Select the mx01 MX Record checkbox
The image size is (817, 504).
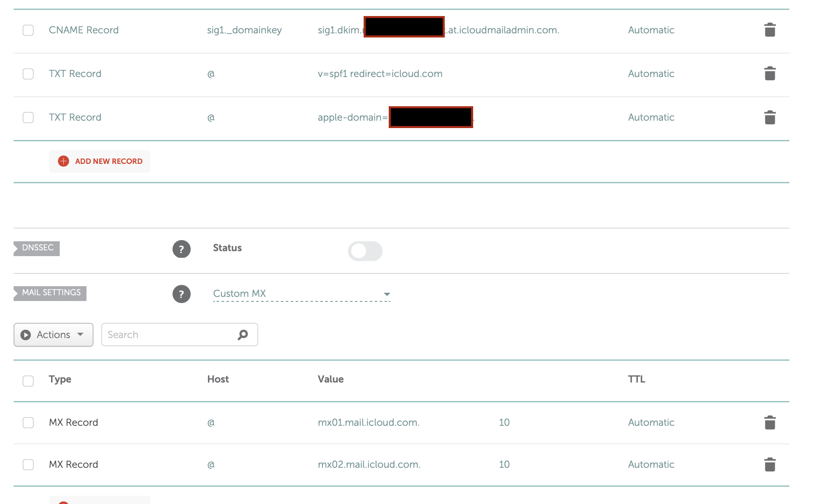(x=28, y=422)
